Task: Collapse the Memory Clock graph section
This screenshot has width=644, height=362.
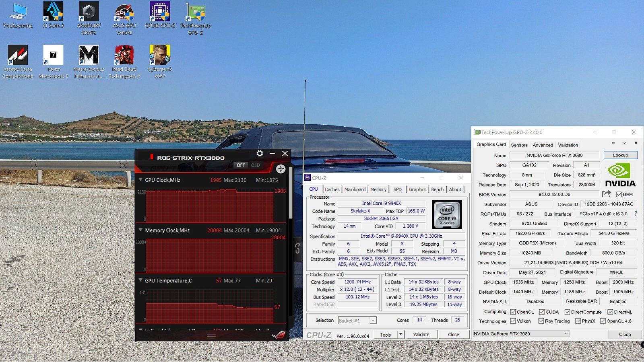Action: tap(140, 230)
